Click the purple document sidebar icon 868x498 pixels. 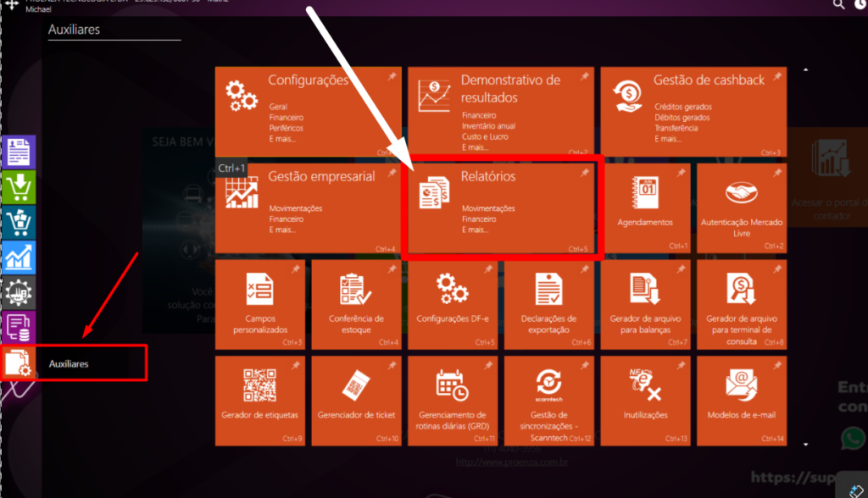[19, 152]
